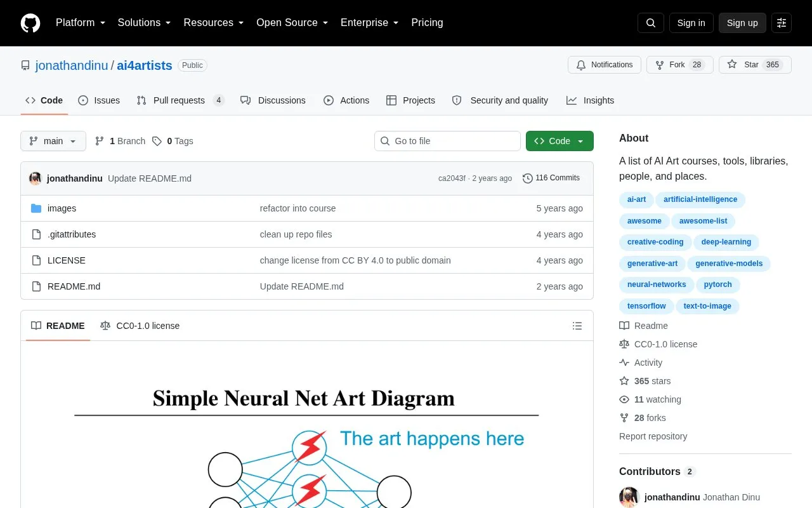Viewport: 812px width, 508px height.
Task: Open the images folder icon
Action: pos(36,208)
